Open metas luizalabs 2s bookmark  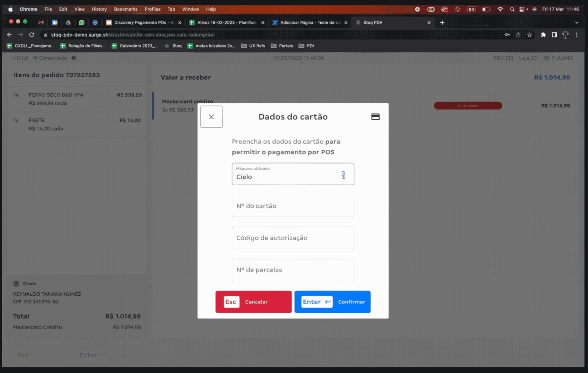(x=211, y=46)
